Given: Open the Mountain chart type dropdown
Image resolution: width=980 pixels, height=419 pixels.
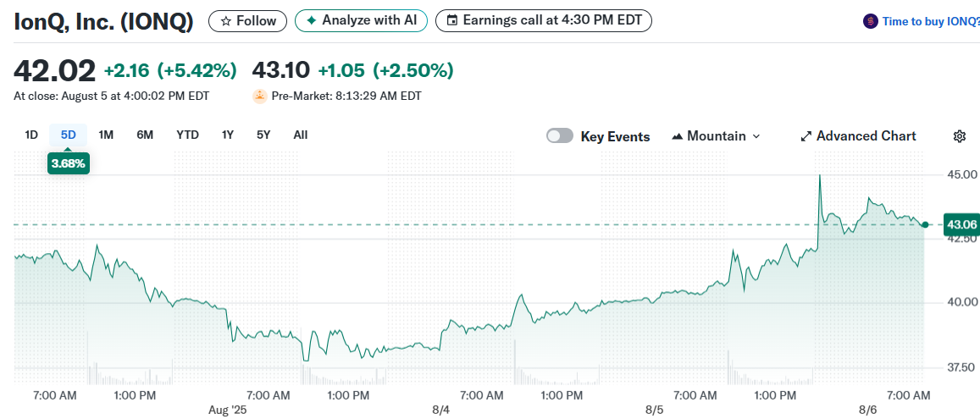Looking at the screenshot, I should (717, 136).
